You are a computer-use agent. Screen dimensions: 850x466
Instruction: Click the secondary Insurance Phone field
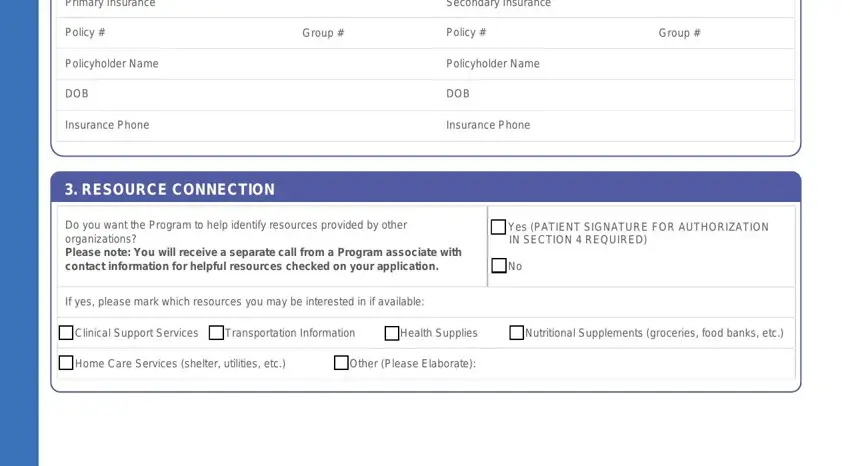pyautogui.click(x=662, y=125)
